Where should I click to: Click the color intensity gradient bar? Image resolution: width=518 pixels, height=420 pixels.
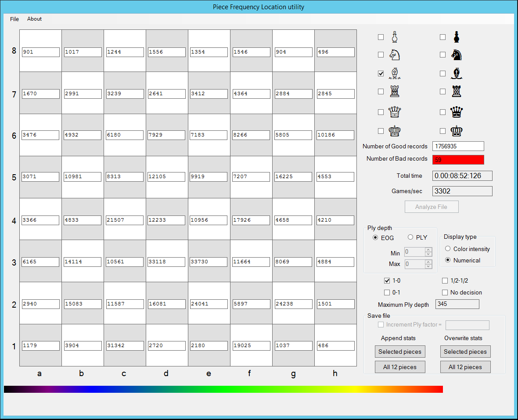223,389
